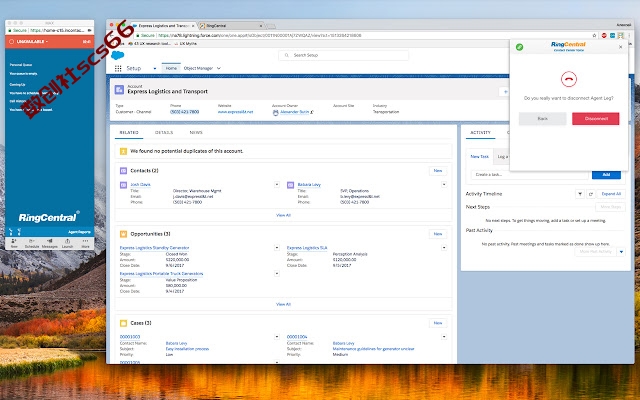Screen dimensions: 640x400
Task: Click the Account icon beside Express Logistics and Transport
Action: 119,90
